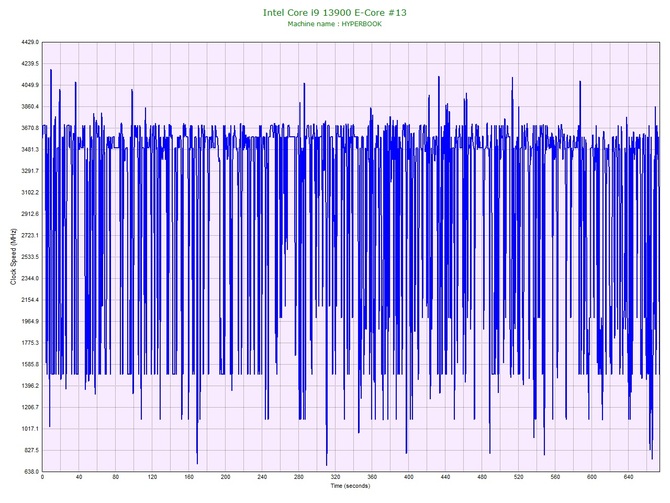Select the 1396.2 y-axis label

click(x=30, y=385)
